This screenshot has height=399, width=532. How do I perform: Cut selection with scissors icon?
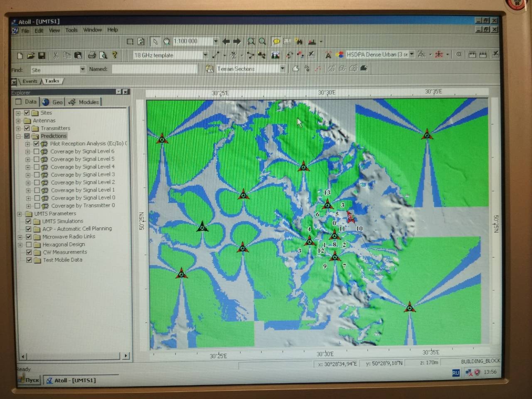56,55
